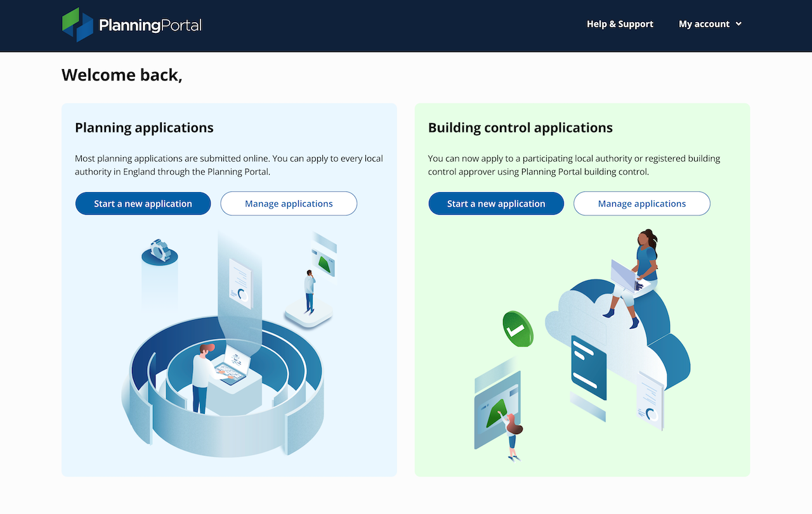The image size is (812, 514).
Task: Click the Planning Portal logo icon
Action: coord(77,24)
